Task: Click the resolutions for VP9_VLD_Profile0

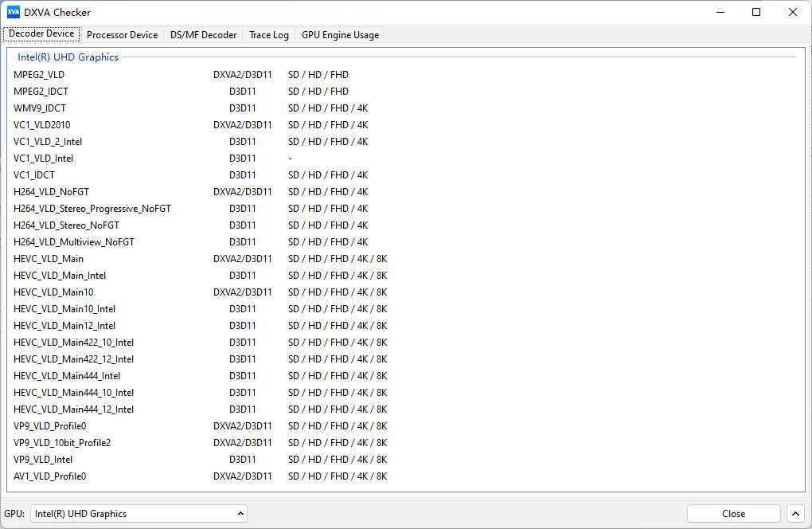Action: pyautogui.click(x=338, y=426)
